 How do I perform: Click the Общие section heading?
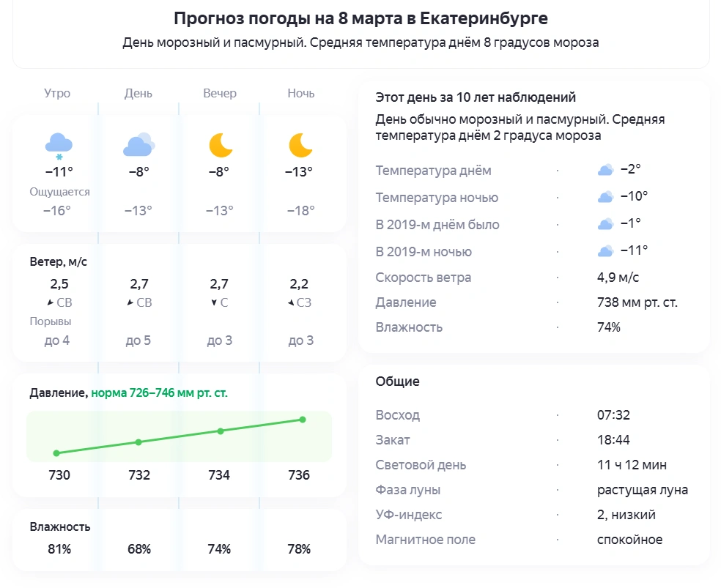point(397,382)
